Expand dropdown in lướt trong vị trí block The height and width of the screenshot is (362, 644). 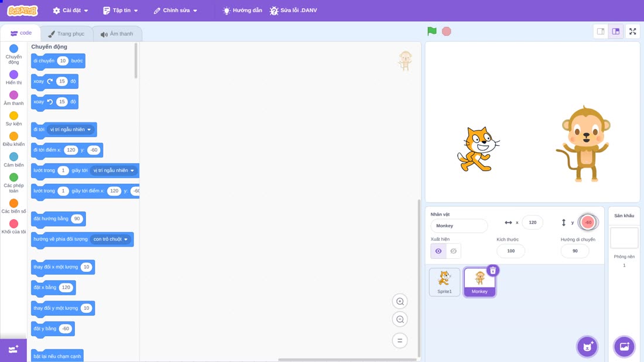tap(114, 170)
